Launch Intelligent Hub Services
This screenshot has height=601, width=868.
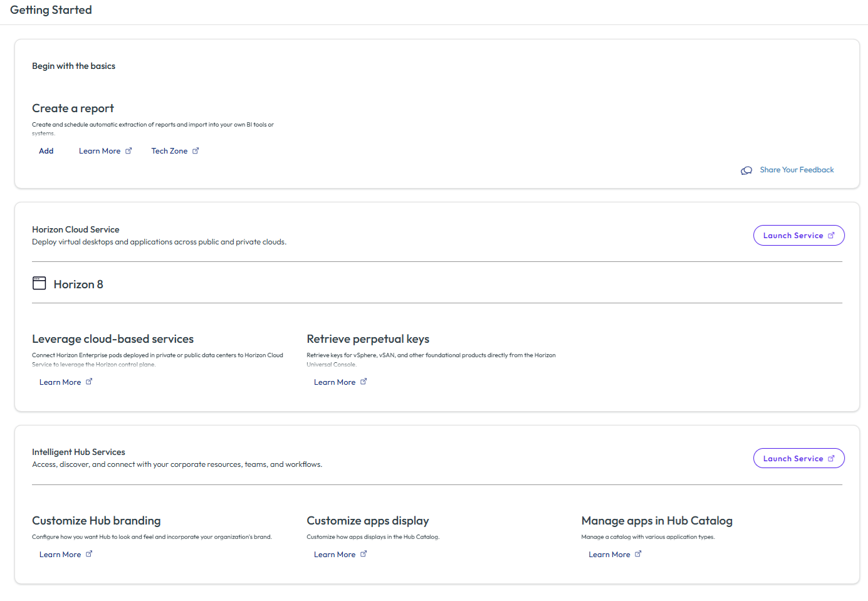click(798, 459)
